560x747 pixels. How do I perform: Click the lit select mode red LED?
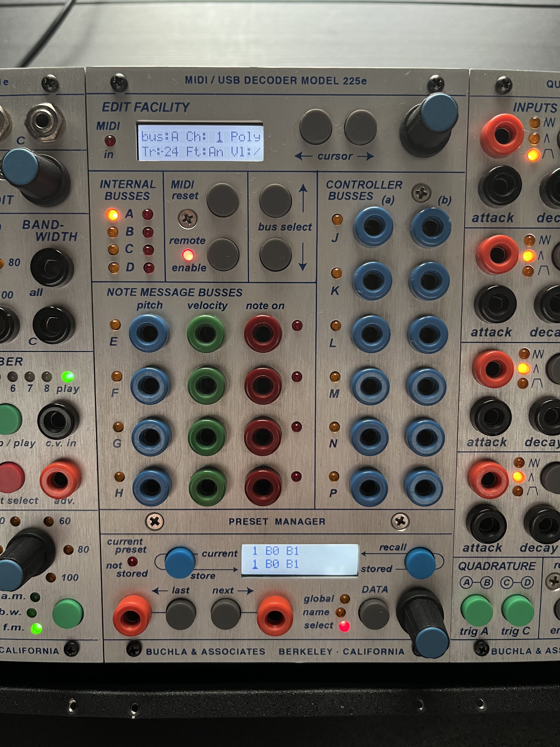tap(344, 626)
